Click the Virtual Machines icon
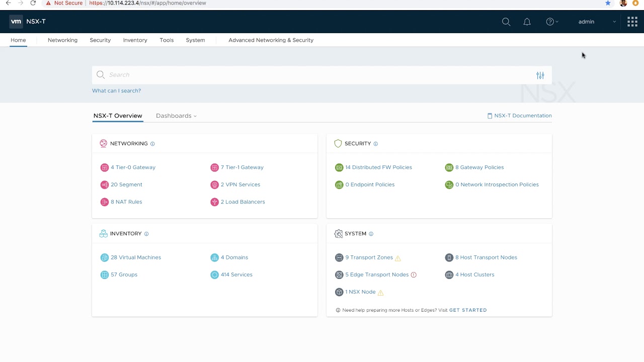Screen dimensions: 644x362 click(x=105, y=257)
